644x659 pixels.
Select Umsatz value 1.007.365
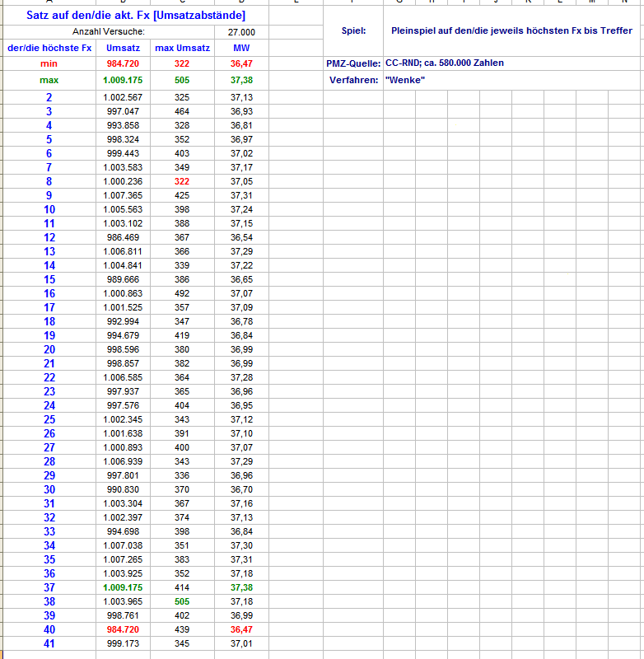pyautogui.click(x=123, y=195)
